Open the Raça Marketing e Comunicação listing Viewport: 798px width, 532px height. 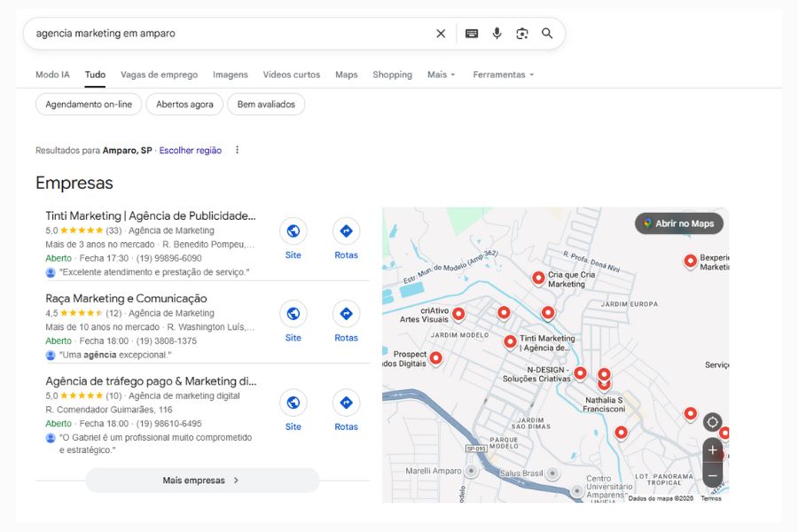[x=126, y=298]
